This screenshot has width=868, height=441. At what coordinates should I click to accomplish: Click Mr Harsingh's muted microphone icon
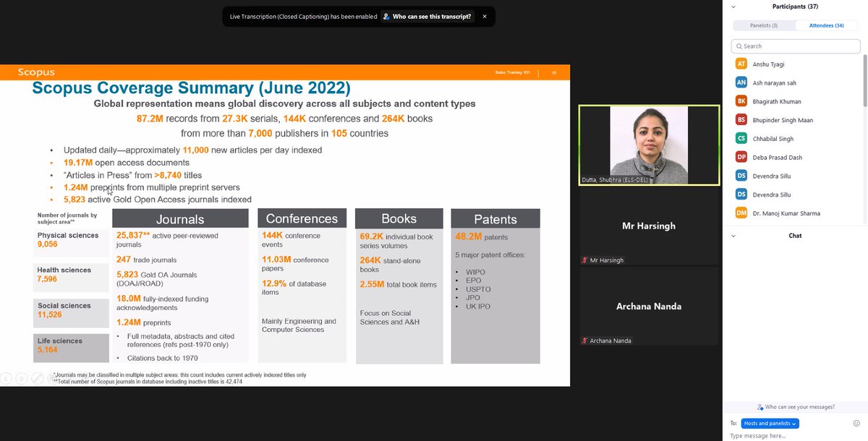pos(584,260)
